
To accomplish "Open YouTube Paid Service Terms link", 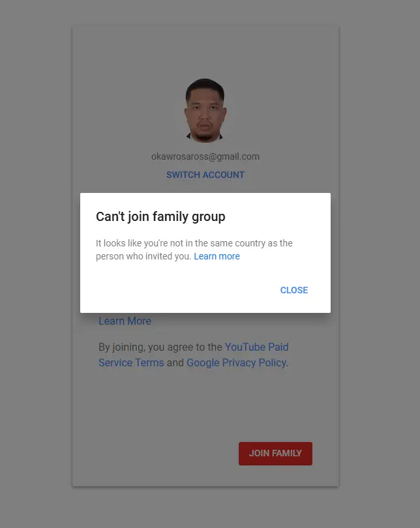I will click(x=194, y=355).
